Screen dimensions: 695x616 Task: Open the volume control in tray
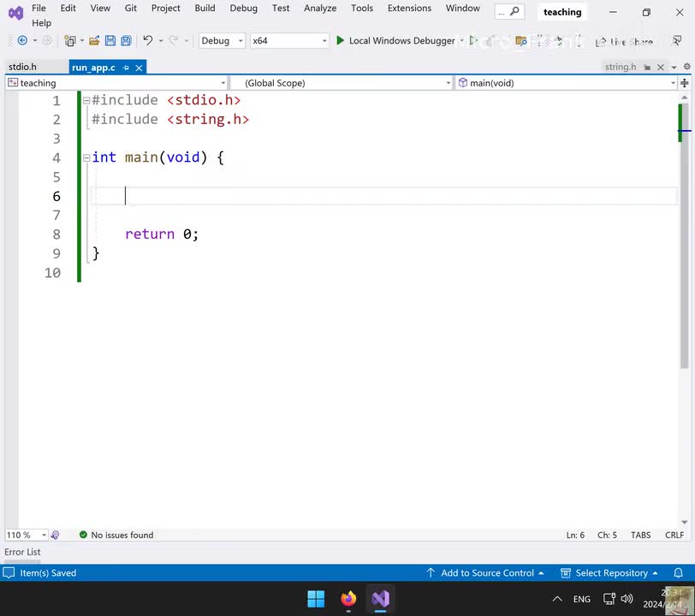[627, 599]
